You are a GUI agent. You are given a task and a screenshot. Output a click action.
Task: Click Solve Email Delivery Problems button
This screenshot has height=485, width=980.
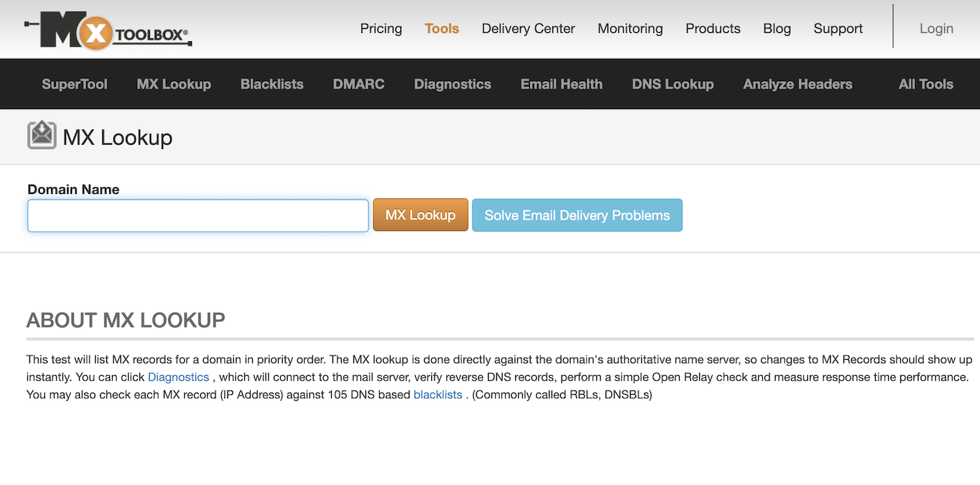[577, 216]
